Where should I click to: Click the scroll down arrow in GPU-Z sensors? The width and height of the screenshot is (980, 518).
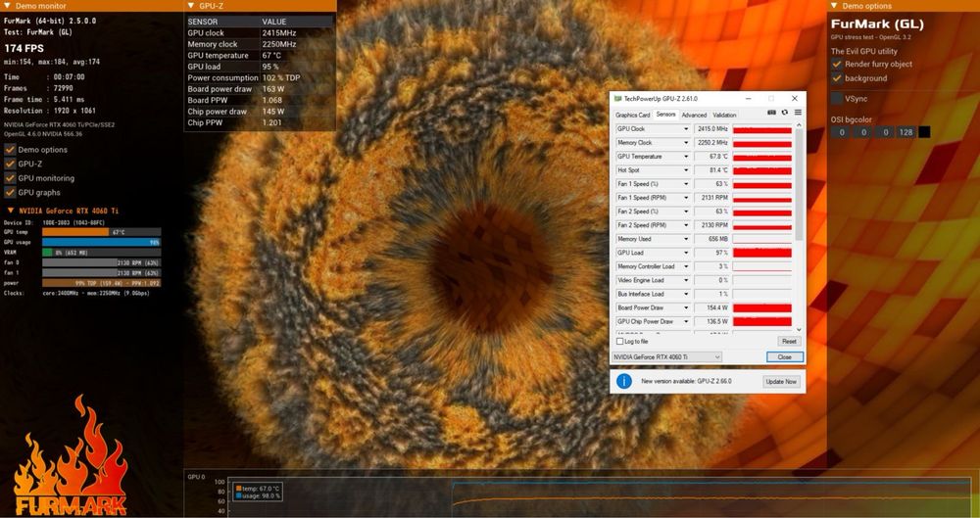pos(799,329)
